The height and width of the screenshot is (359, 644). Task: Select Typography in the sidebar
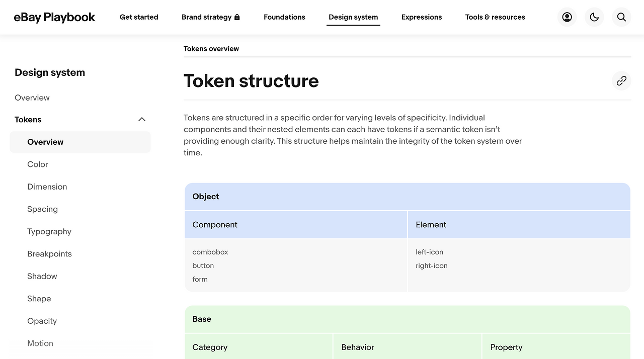pos(49,231)
